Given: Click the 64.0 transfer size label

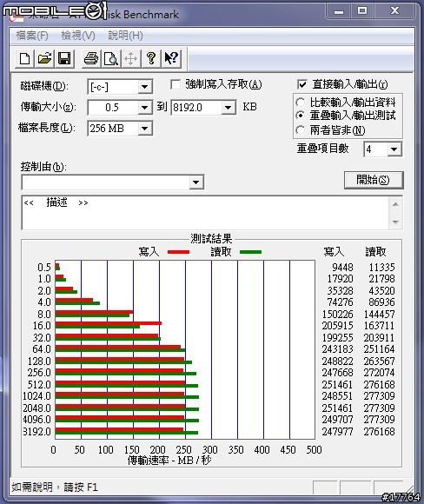Looking at the screenshot, I should [x=42, y=349].
